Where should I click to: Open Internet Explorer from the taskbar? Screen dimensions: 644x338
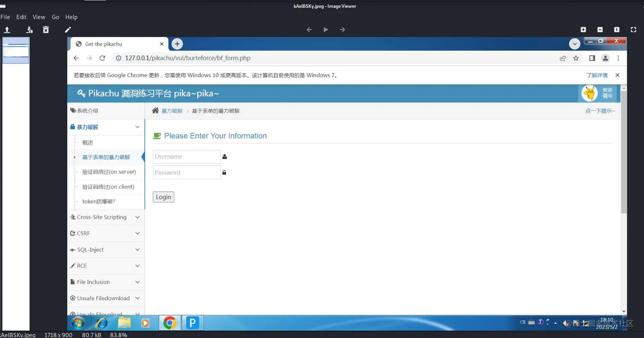pos(101,323)
